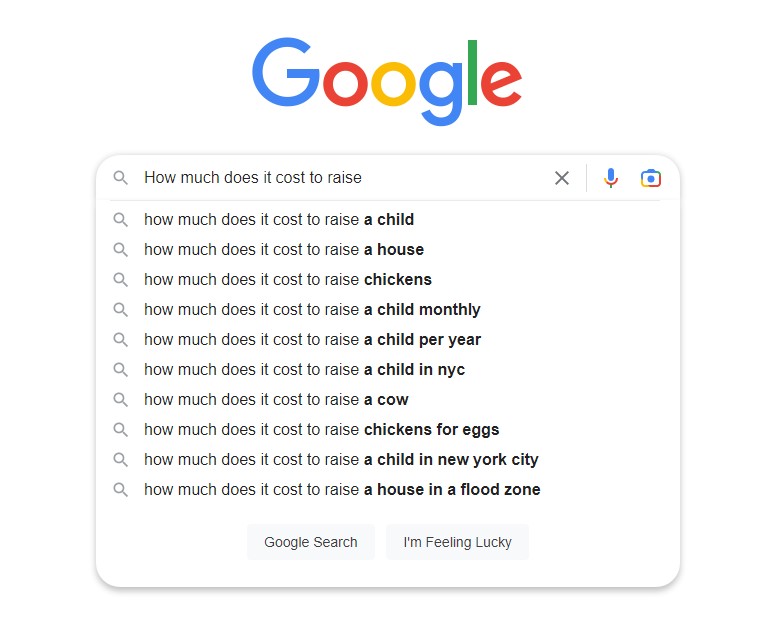Click the Google Search button
Image resolution: width=771 pixels, height=628 pixels.
click(311, 542)
